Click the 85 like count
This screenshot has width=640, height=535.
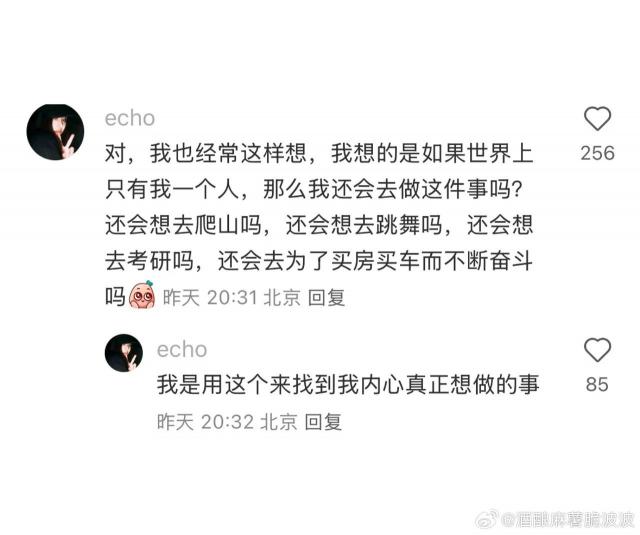coord(597,384)
